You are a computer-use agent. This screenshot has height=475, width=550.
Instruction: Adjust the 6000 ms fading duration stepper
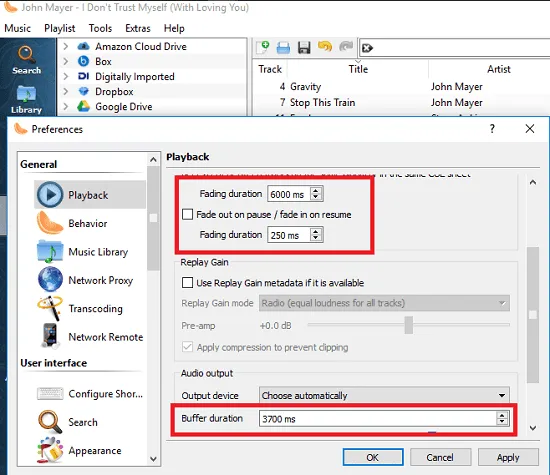pos(316,194)
